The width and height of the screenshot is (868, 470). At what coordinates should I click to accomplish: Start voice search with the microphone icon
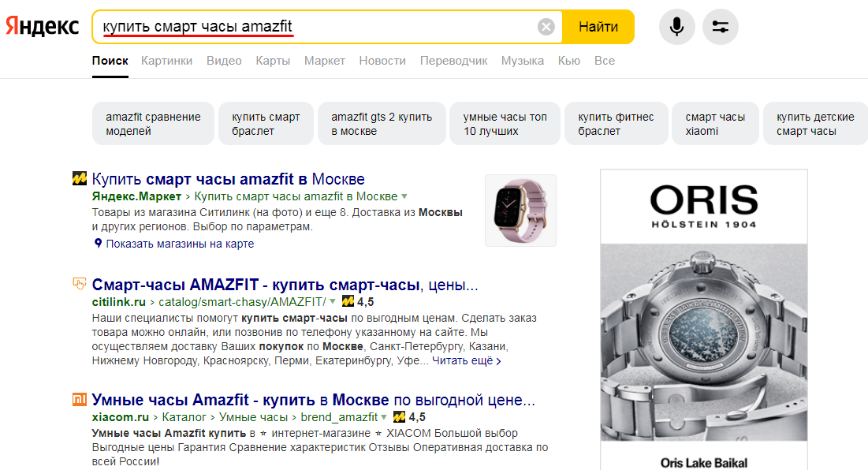pyautogui.click(x=676, y=27)
